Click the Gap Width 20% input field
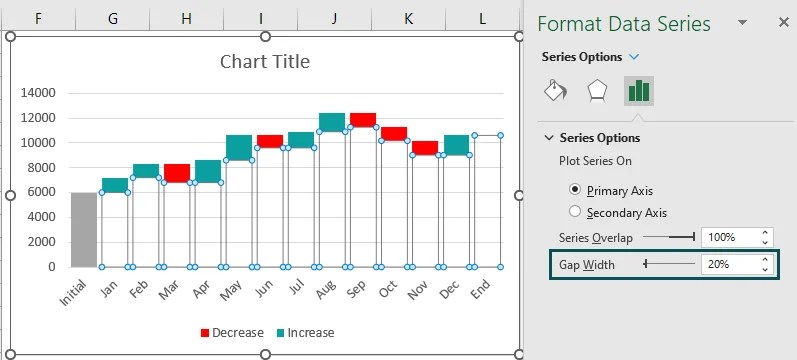 729,264
